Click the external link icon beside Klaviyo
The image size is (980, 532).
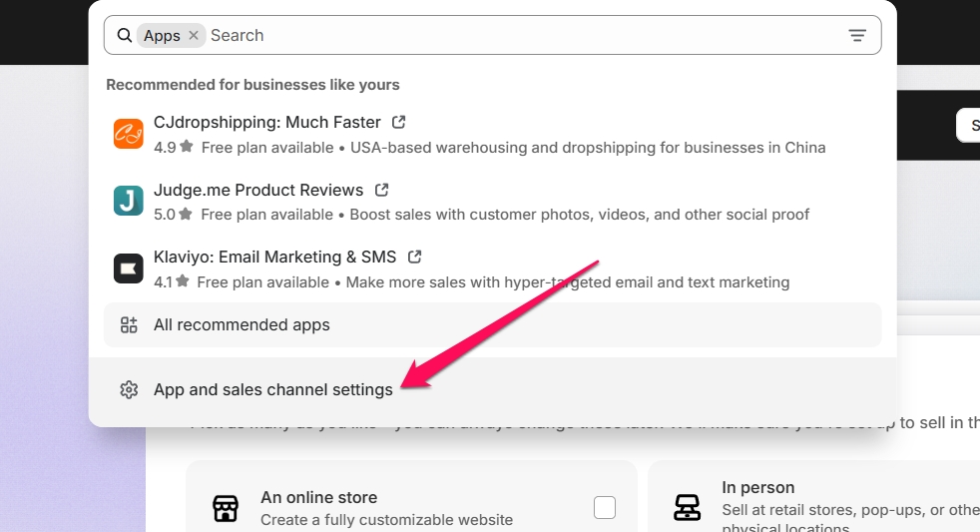click(x=414, y=257)
